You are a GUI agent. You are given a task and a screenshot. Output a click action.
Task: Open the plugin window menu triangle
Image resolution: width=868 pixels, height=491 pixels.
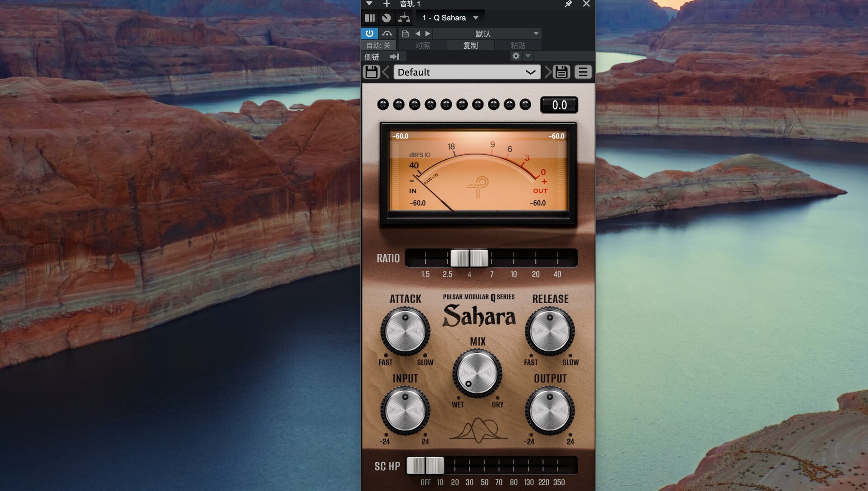point(369,4)
